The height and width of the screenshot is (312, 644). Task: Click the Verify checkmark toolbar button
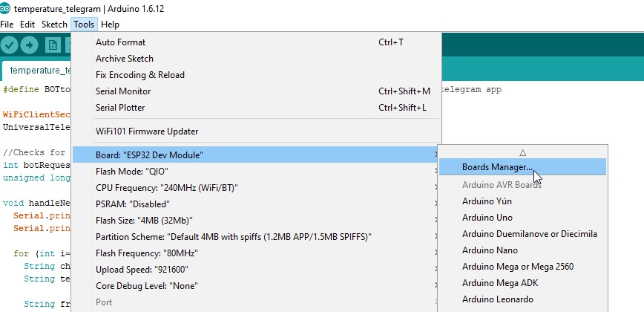point(9,45)
